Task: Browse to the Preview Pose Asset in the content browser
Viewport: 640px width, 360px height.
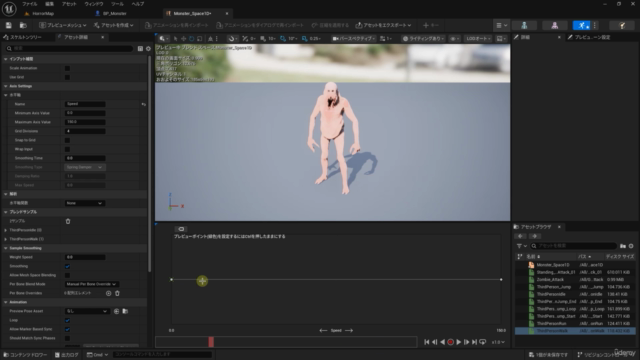Action: point(125,311)
